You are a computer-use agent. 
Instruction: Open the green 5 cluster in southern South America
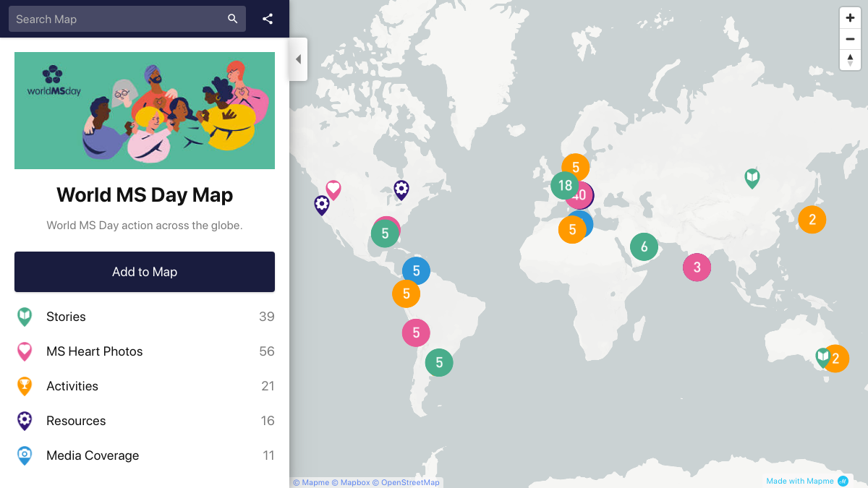(x=439, y=362)
